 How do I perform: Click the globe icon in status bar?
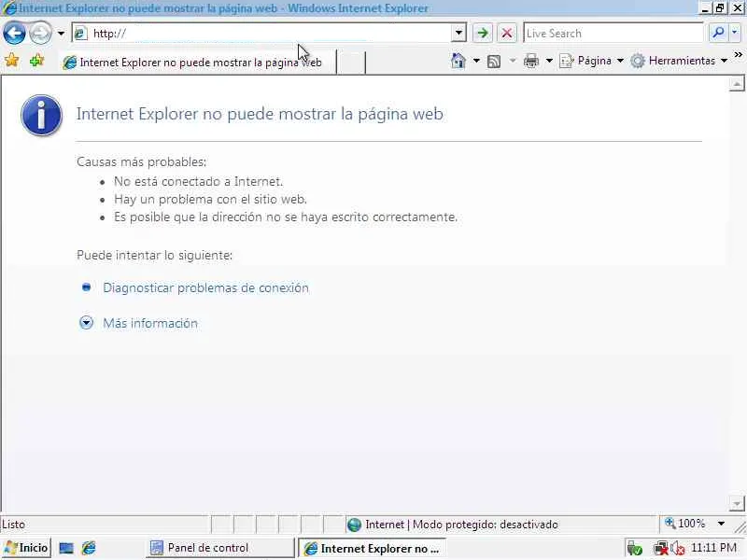(354, 525)
